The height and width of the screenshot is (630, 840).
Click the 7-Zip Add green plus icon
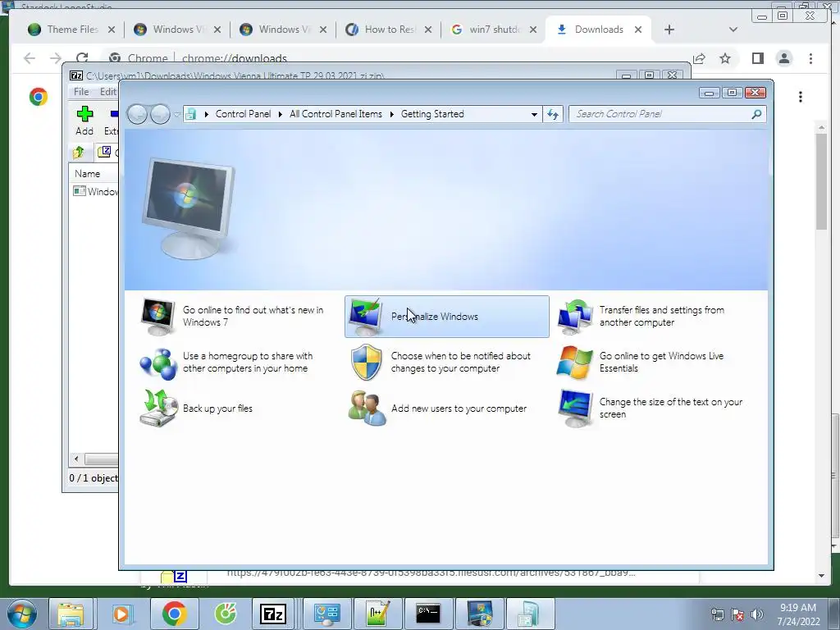pos(84,113)
